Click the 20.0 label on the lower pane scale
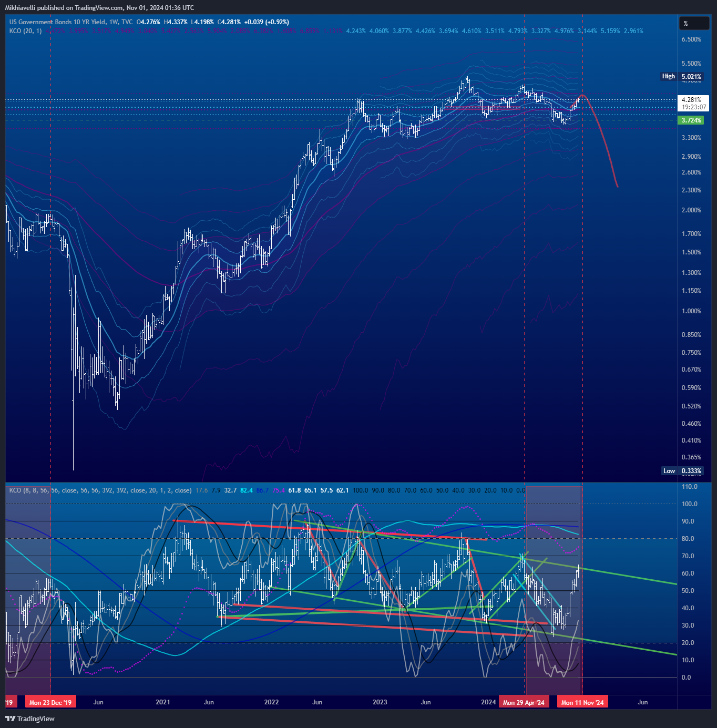This screenshot has width=717, height=728. tap(688, 643)
